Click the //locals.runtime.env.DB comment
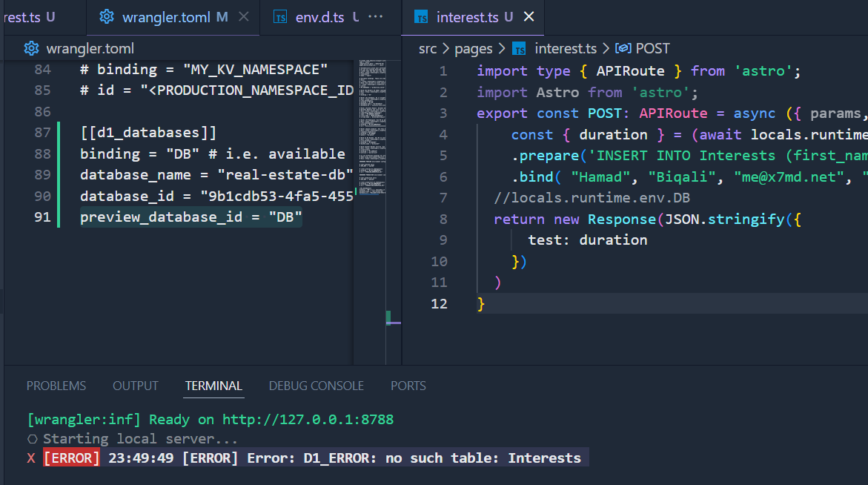 tap(592, 198)
